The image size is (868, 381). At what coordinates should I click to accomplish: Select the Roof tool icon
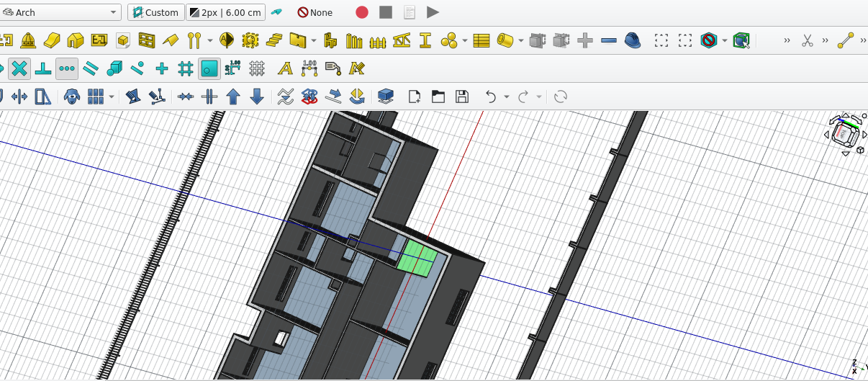171,40
